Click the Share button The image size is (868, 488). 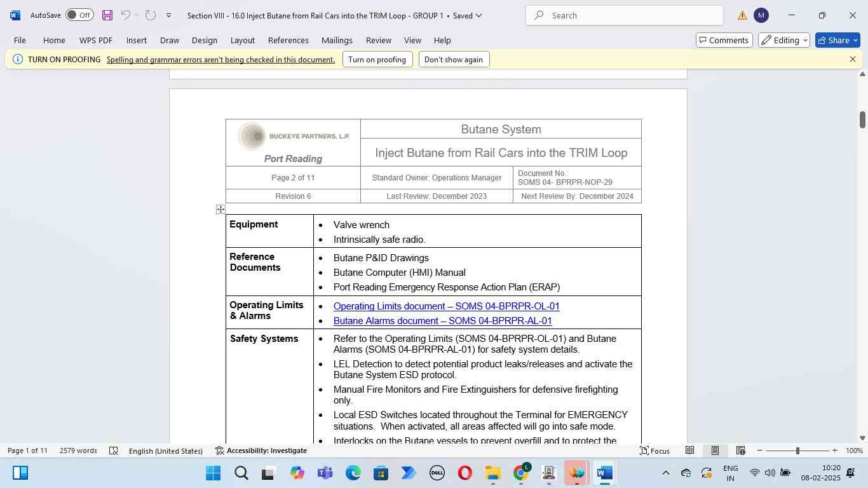coord(839,40)
